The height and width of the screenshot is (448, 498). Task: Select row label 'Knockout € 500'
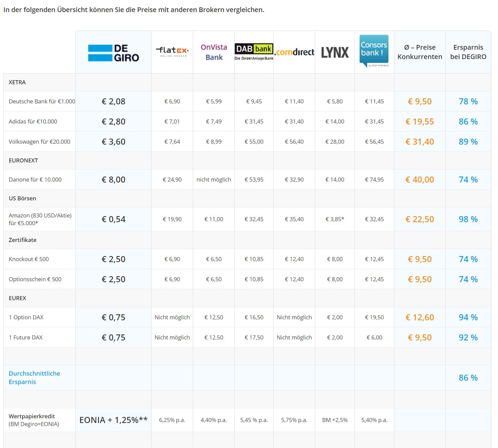[x=29, y=259]
